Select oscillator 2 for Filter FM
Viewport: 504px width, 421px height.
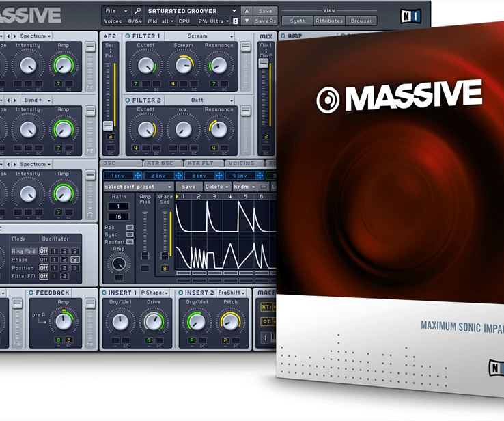click(65, 276)
